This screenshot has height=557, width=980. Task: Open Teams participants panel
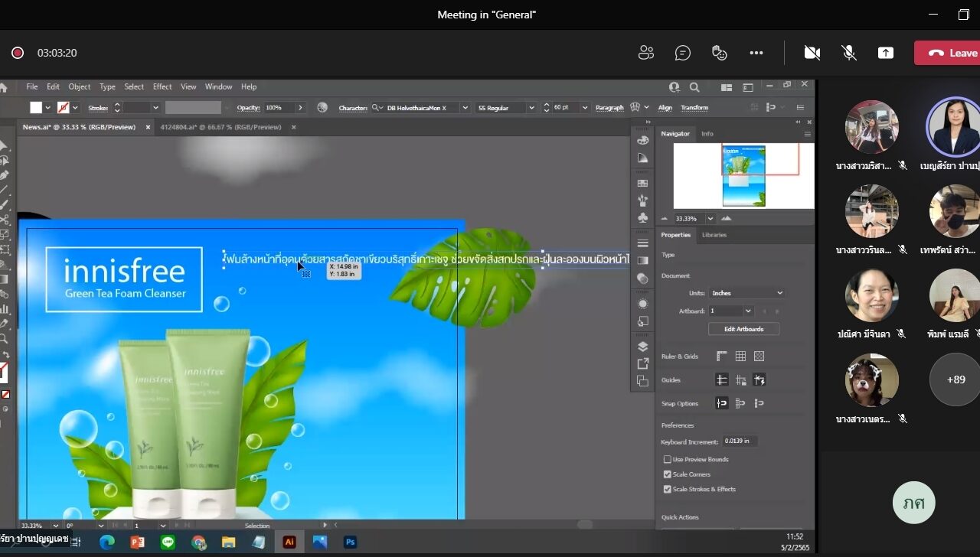tap(646, 53)
